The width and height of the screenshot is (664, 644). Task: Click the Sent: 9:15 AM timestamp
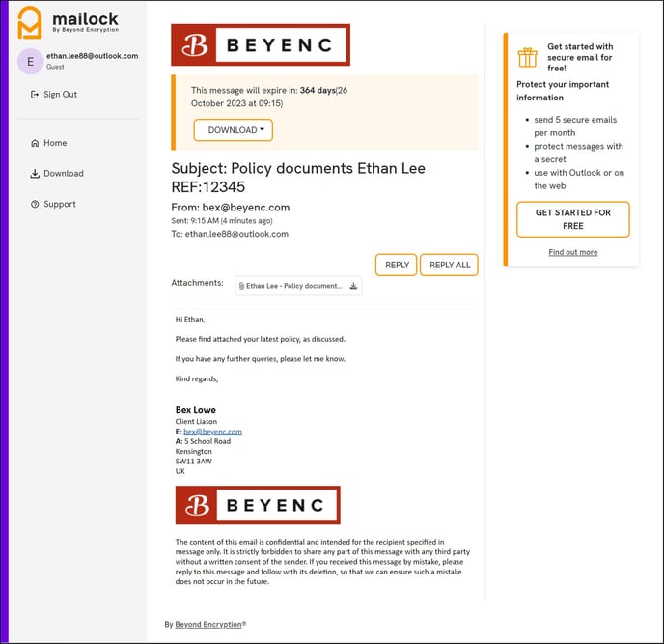pyautogui.click(x=221, y=221)
